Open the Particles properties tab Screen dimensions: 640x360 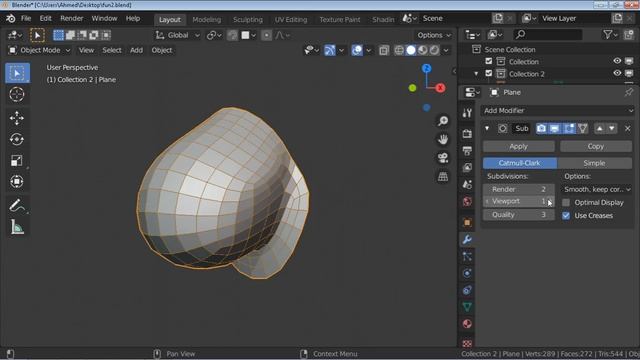pyautogui.click(x=467, y=256)
